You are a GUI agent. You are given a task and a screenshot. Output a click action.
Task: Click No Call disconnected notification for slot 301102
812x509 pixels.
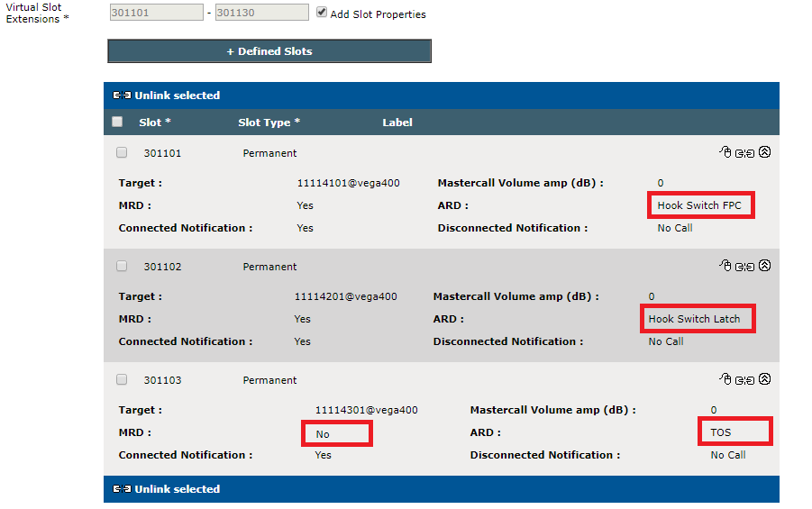[x=666, y=341]
